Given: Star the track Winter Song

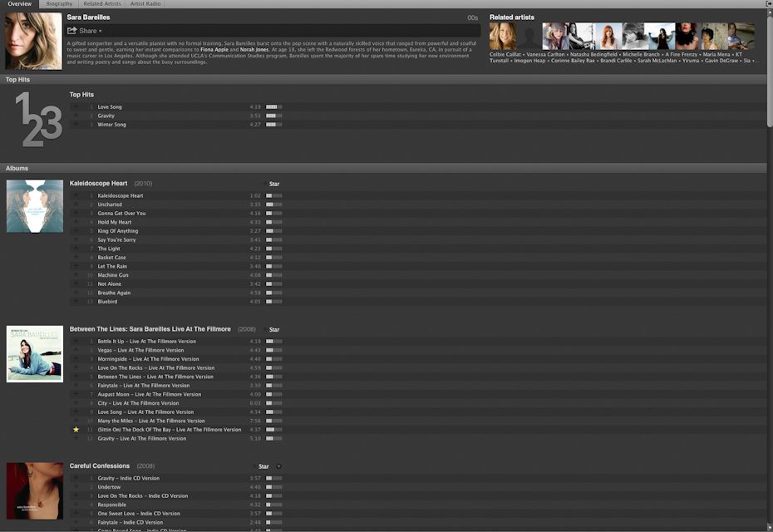Looking at the screenshot, I should point(76,124).
